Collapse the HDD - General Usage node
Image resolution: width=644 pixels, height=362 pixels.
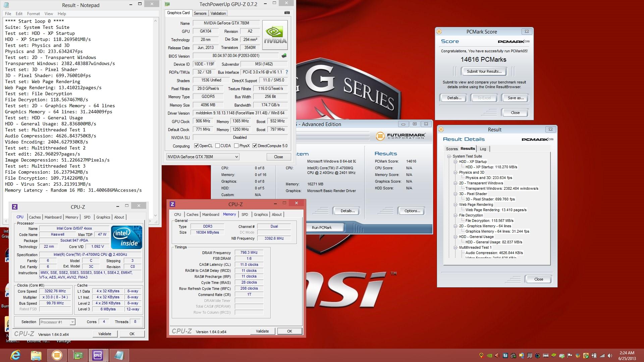click(x=455, y=237)
